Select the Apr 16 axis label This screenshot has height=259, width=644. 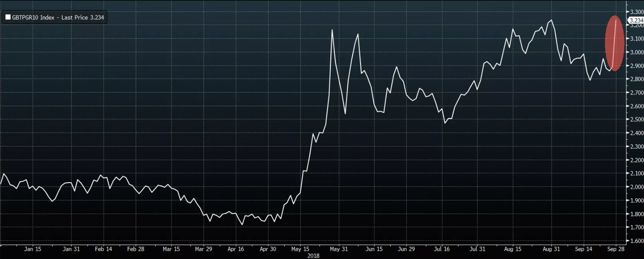point(236,249)
